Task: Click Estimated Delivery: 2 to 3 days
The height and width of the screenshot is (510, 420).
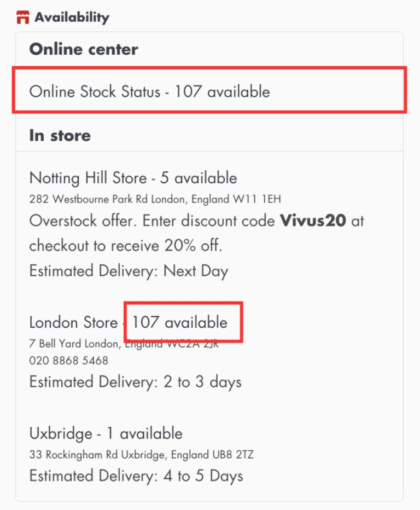Action: click(135, 381)
